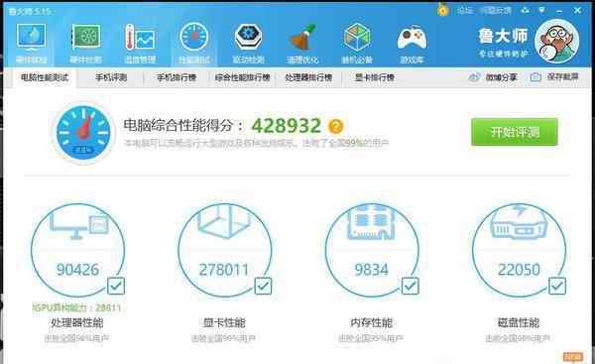
Task: Click the memory chip icon above 9834
Action: pyautogui.click(x=372, y=222)
